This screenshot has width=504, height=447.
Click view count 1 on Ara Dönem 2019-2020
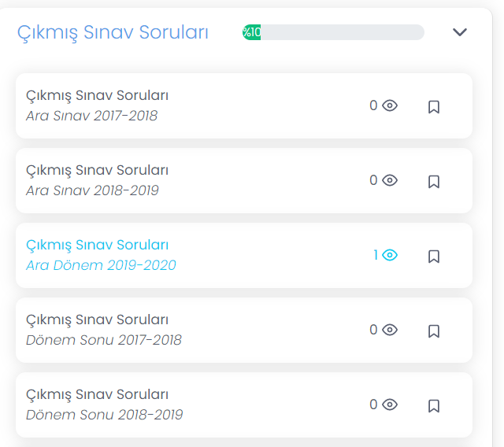(x=376, y=255)
